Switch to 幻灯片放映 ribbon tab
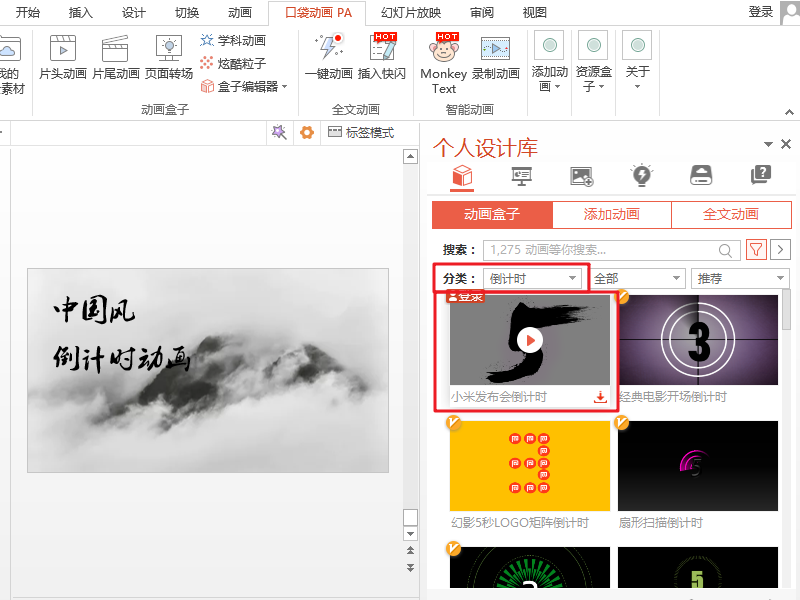This screenshot has width=800, height=600. pyautogui.click(x=411, y=12)
